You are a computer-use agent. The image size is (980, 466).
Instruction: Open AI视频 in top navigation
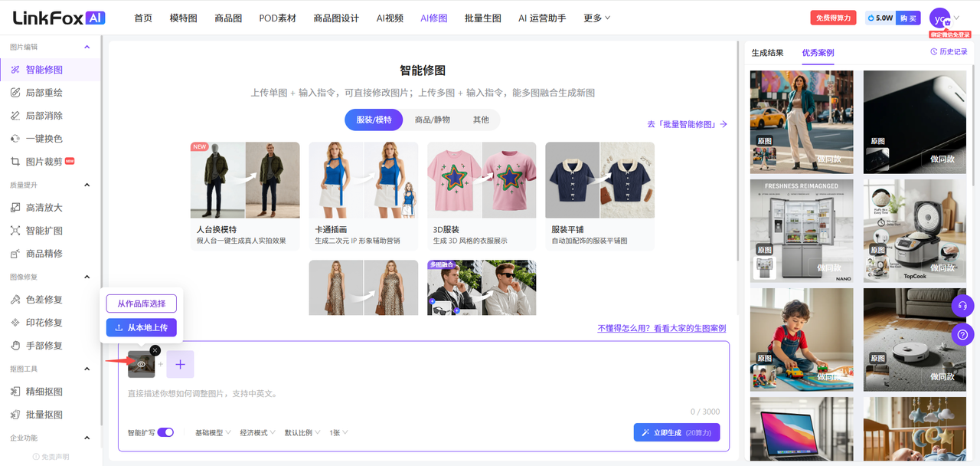click(390, 18)
